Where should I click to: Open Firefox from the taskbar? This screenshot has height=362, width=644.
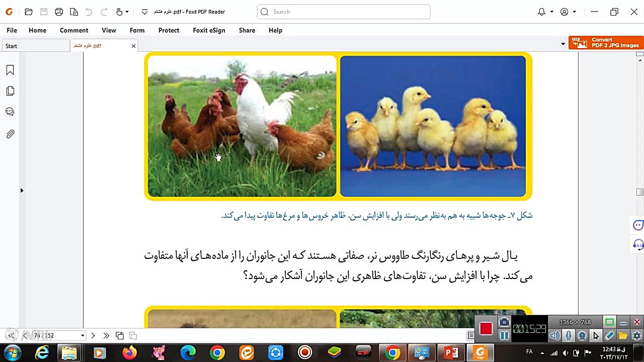129,353
